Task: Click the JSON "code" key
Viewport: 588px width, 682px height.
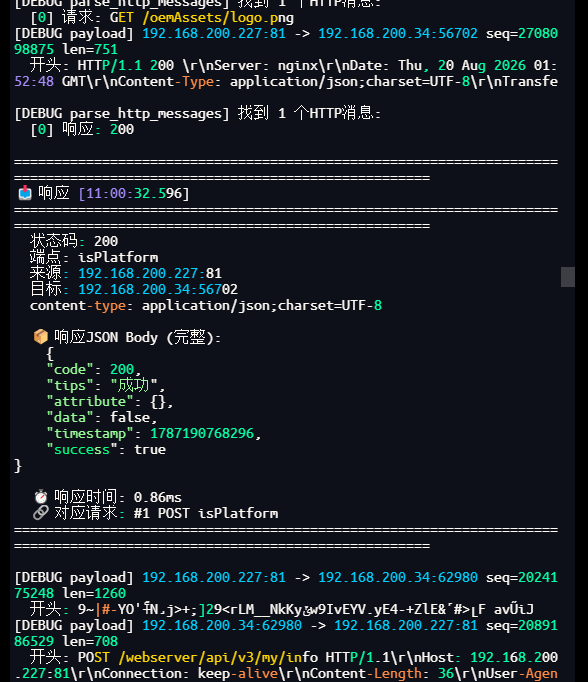Action: click(x=70, y=369)
